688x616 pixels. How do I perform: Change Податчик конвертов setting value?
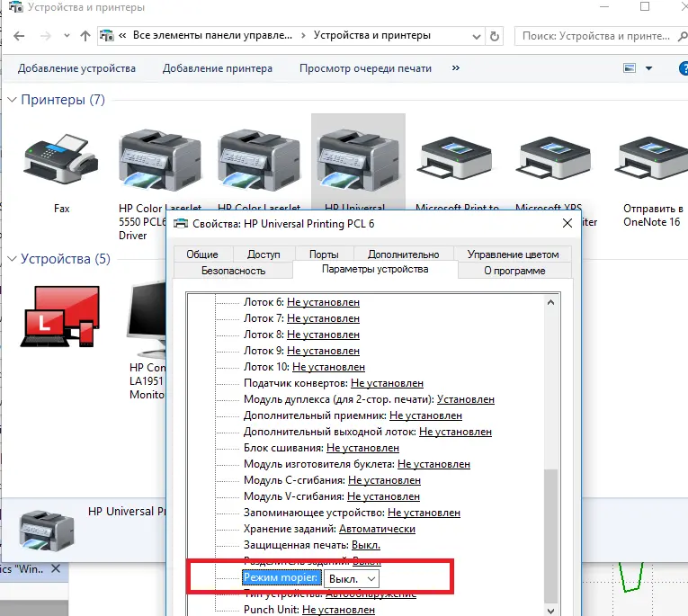[x=387, y=383]
